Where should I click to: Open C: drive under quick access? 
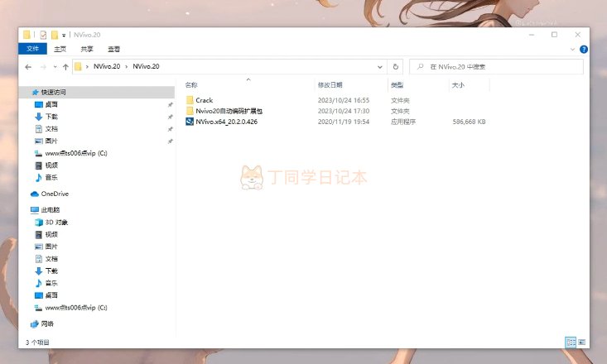point(76,153)
